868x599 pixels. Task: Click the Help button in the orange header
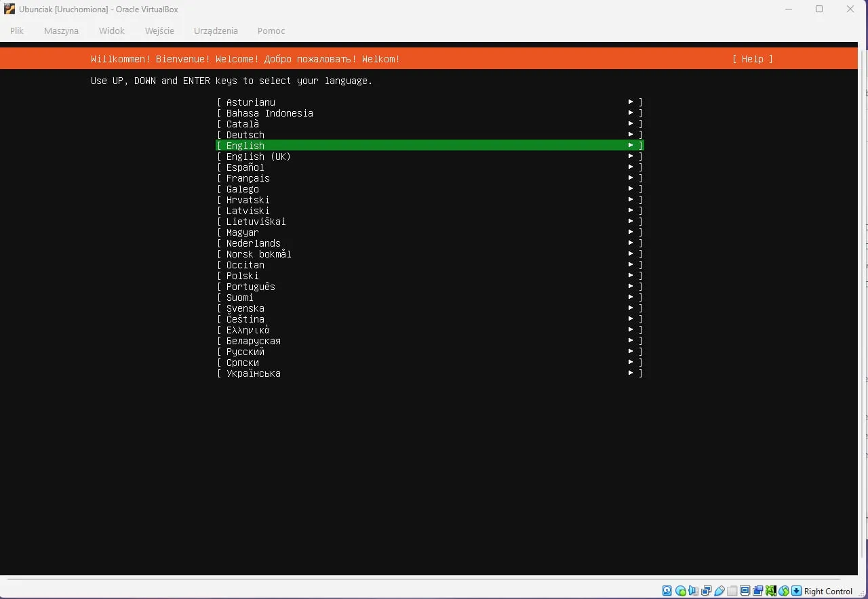pyautogui.click(x=753, y=59)
